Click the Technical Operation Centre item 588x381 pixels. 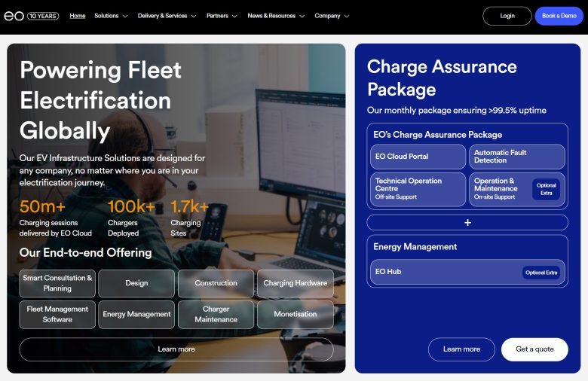click(418, 189)
